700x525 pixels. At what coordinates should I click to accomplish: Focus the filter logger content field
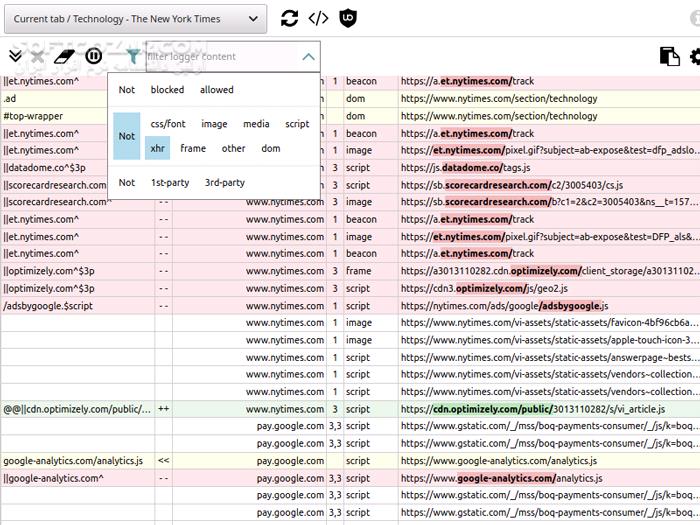coord(223,57)
